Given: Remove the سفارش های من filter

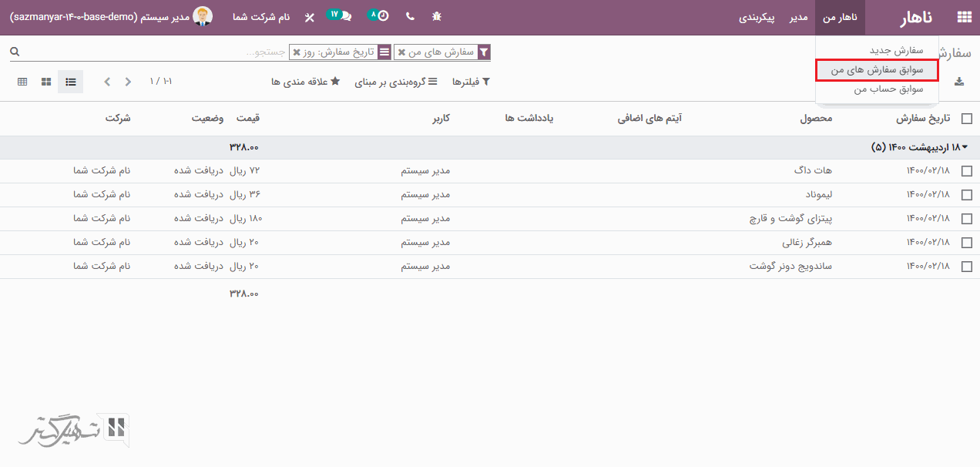Looking at the screenshot, I should 401,52.
